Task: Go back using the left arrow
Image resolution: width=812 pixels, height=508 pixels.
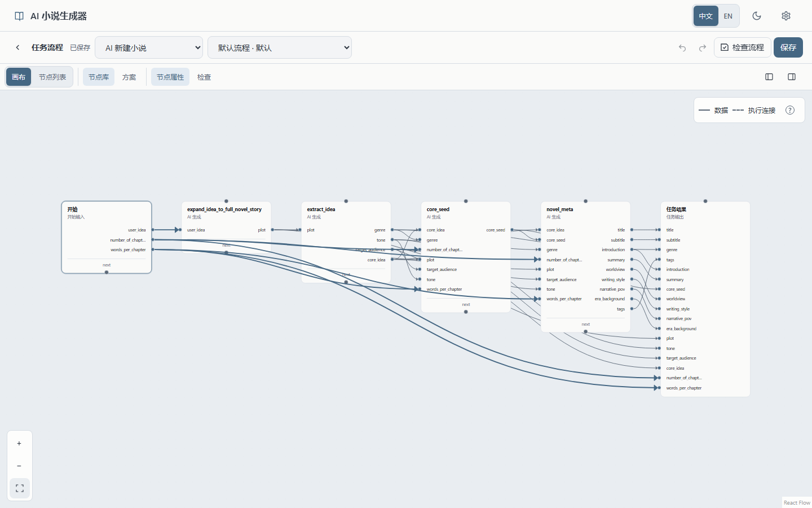Action: point(17,47)
